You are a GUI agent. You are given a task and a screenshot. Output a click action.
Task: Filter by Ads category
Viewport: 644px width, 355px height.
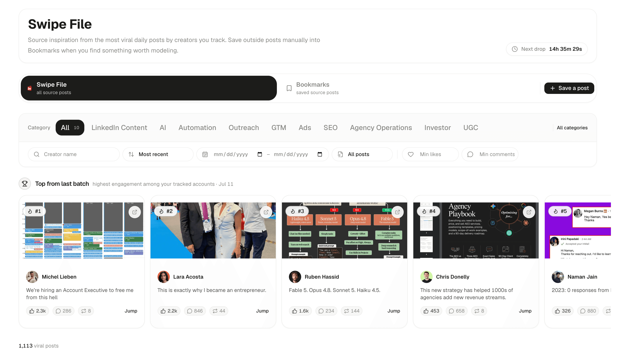point(305,128)
